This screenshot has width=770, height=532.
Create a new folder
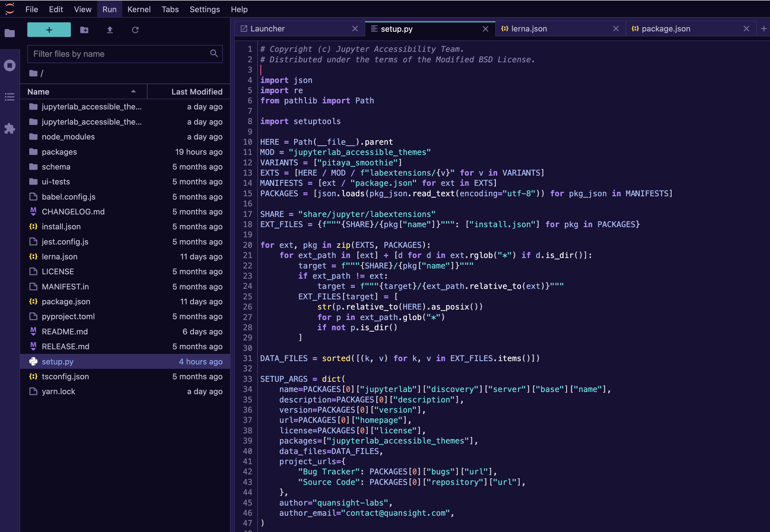pos(84,30)
